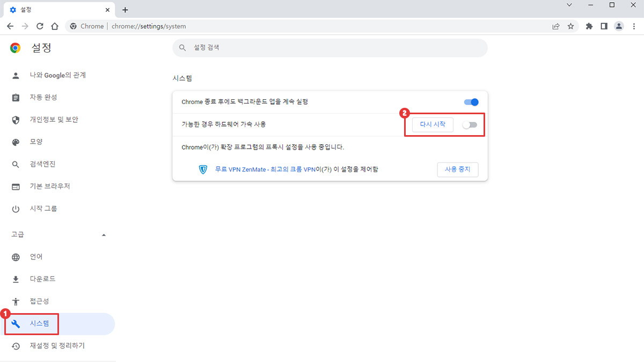Viewport: 644px width, 363px height.
Task: Disable background apps toggle
Action: (471, 102)
